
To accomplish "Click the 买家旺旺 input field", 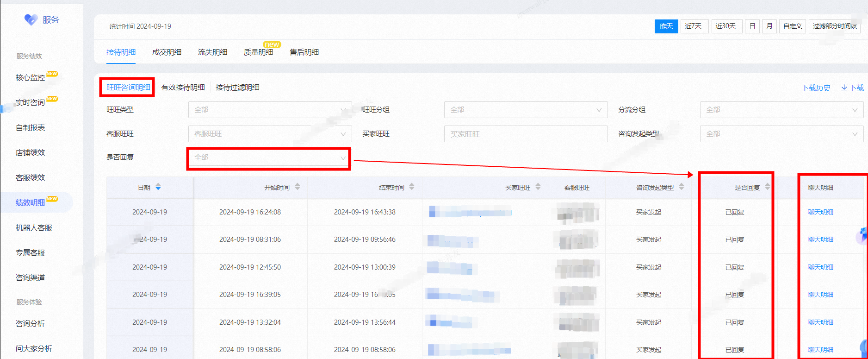I will pos(526,134).
